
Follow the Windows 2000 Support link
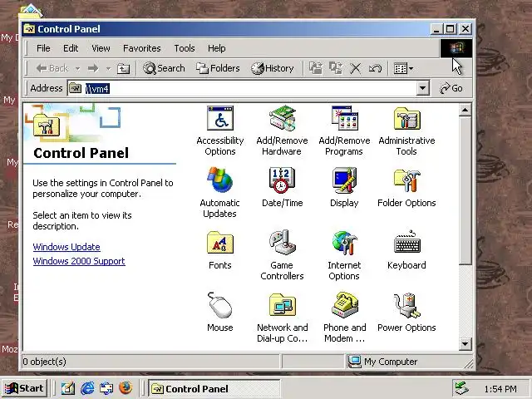tap(79, 261)
